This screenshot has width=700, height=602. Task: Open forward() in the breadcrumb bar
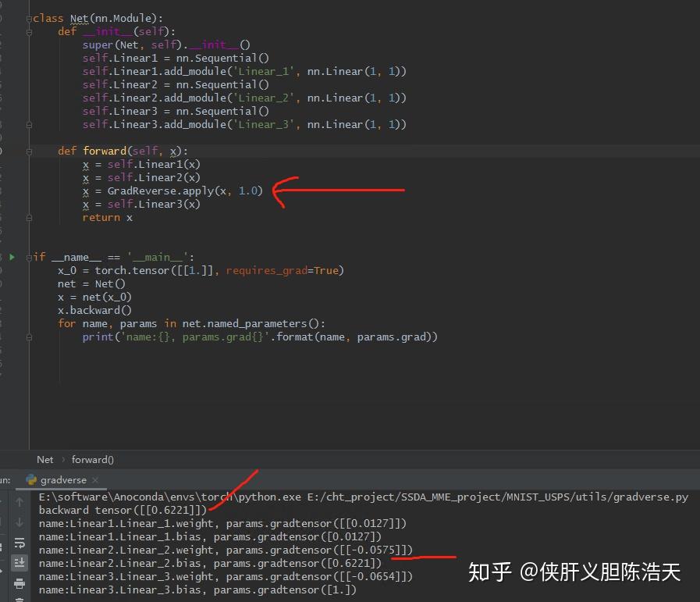point(92,459)
